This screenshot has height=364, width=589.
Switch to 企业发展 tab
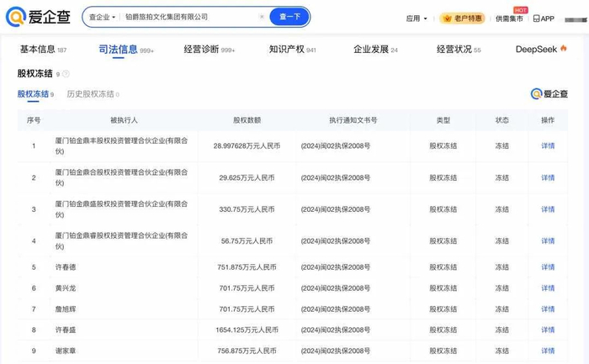point(375,50)
